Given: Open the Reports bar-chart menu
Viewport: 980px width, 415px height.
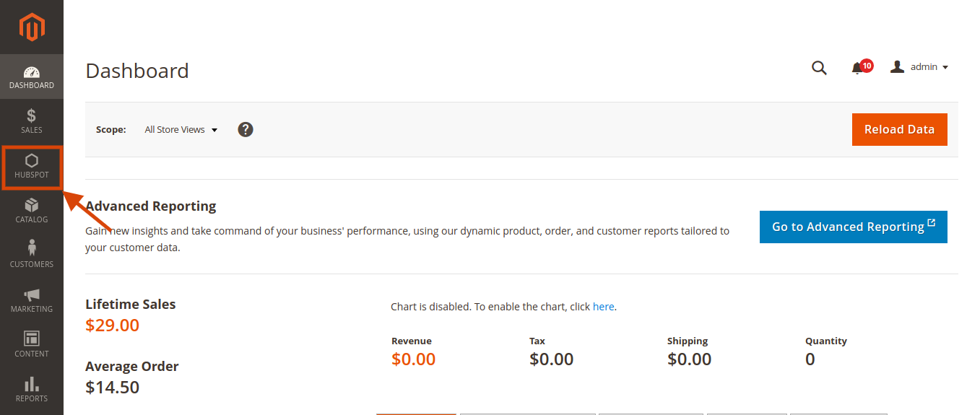Looking at the screenshot, I should click(32, 390).
